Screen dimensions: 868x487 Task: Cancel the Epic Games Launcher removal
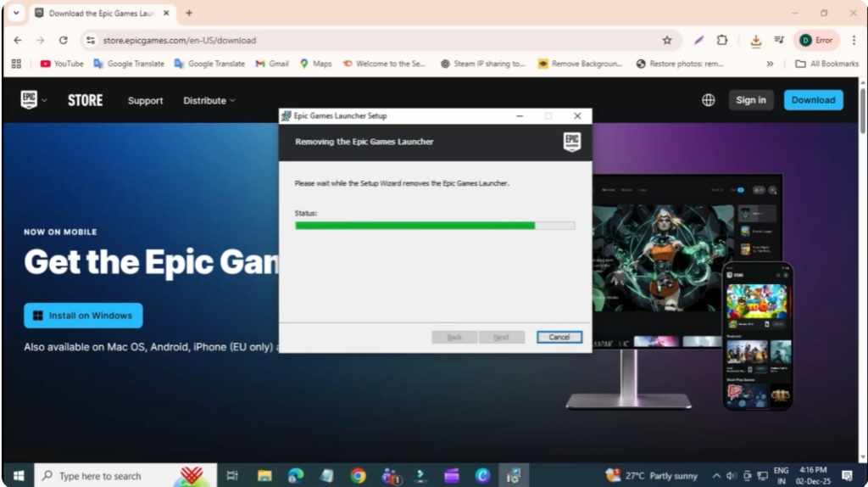[559, 337]
